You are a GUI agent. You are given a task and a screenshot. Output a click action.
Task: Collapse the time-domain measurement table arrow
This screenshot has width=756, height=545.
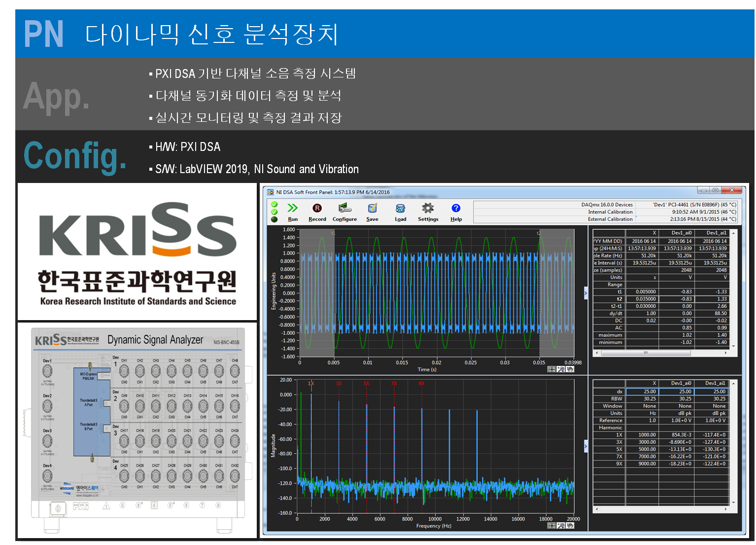pyautogui.click(x=585, y=293)
